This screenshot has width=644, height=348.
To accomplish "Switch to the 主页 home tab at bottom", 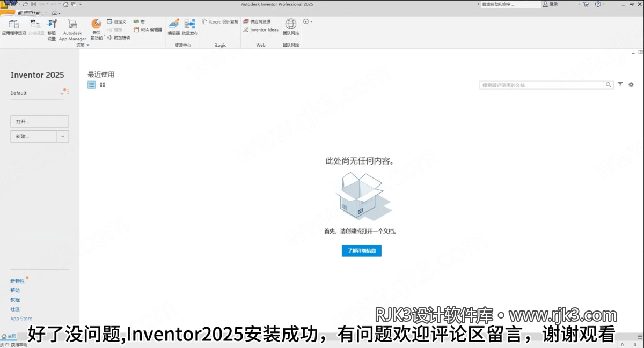I will [9, 337].
